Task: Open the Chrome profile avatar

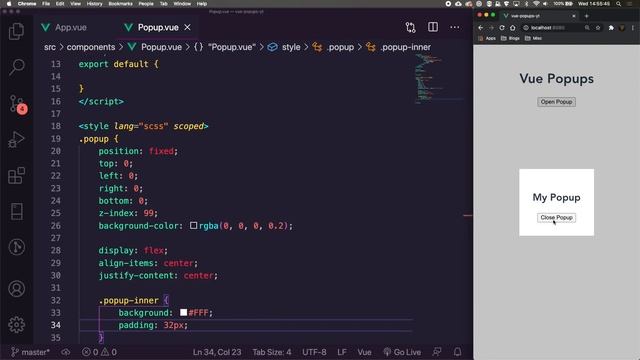Action: [622, 28]
